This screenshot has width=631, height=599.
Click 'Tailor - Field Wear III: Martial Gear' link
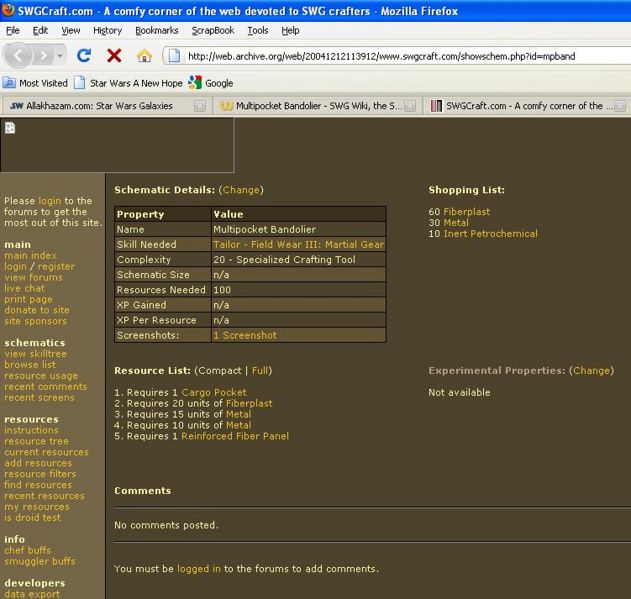298,244
